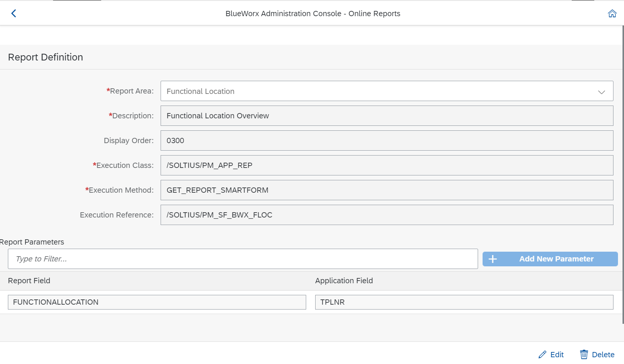Click the Execution Class label

[123, 165]
